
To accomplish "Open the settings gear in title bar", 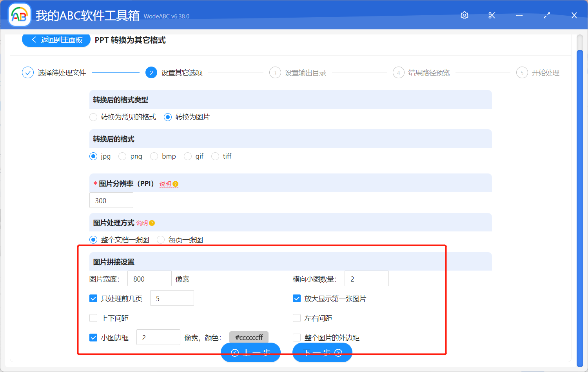I will point(464,15).
